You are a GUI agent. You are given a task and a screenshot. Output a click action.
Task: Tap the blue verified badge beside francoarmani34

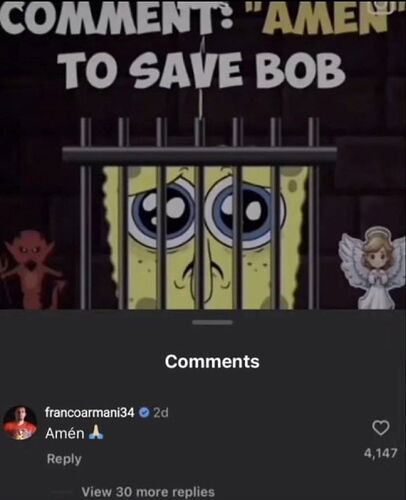point(144,413)
